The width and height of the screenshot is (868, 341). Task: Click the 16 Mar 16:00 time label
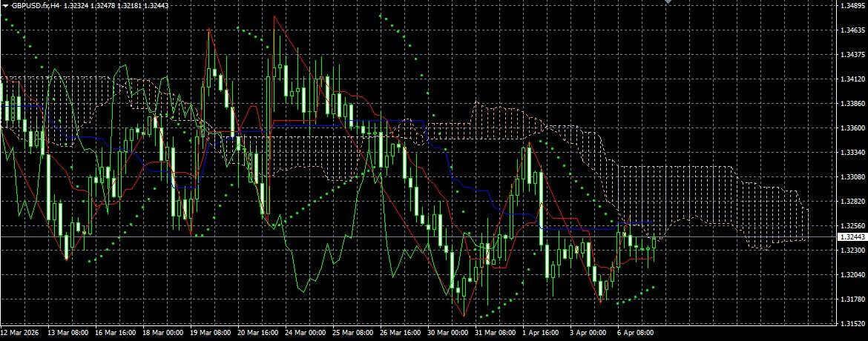pos(116,334)
